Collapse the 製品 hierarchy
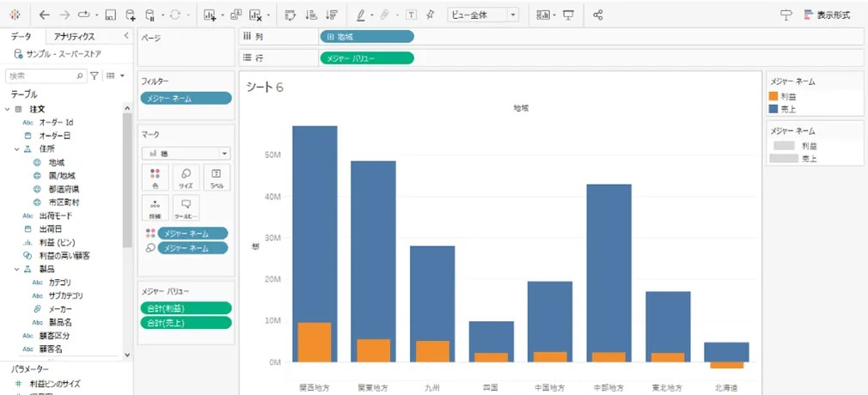 tap(16, 269)
